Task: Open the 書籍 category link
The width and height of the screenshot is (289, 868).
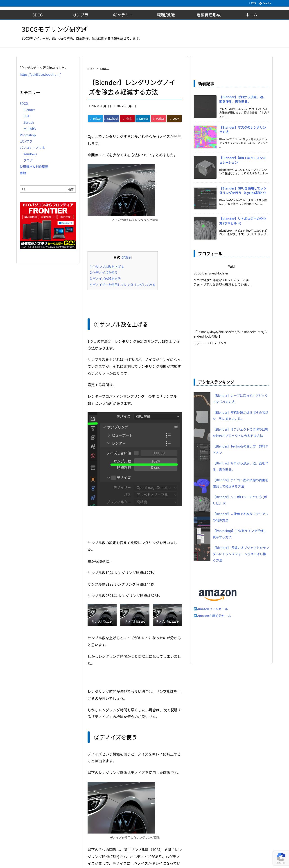Action: click(x=23, y=173)
